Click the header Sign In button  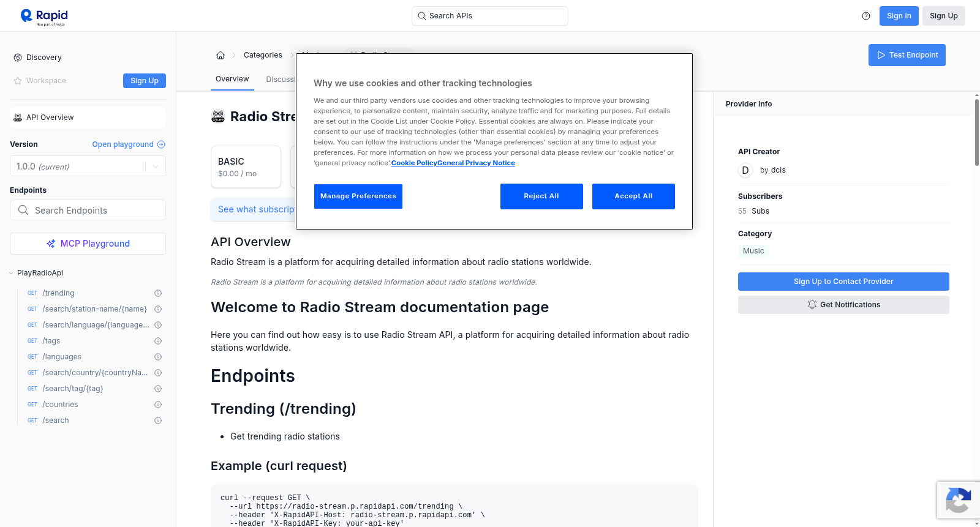pyautogui.click(x=899, y=16)
